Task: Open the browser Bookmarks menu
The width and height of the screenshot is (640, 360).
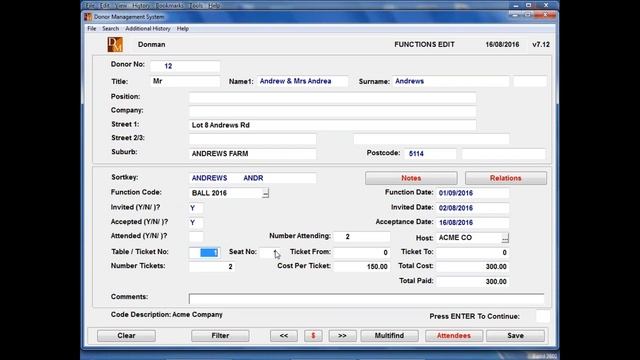Action: (x=169, y=6)
